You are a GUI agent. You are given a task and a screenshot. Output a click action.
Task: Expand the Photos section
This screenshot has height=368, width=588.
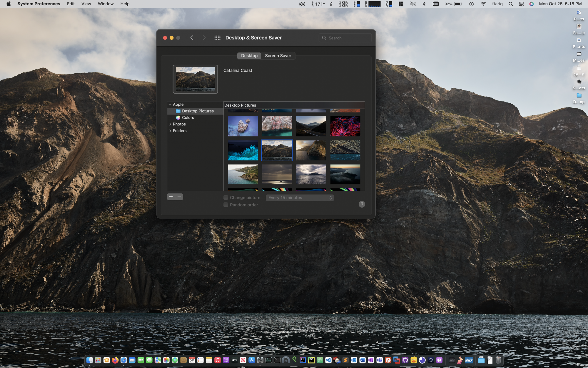pyautogui.click(x=170, y=124)
